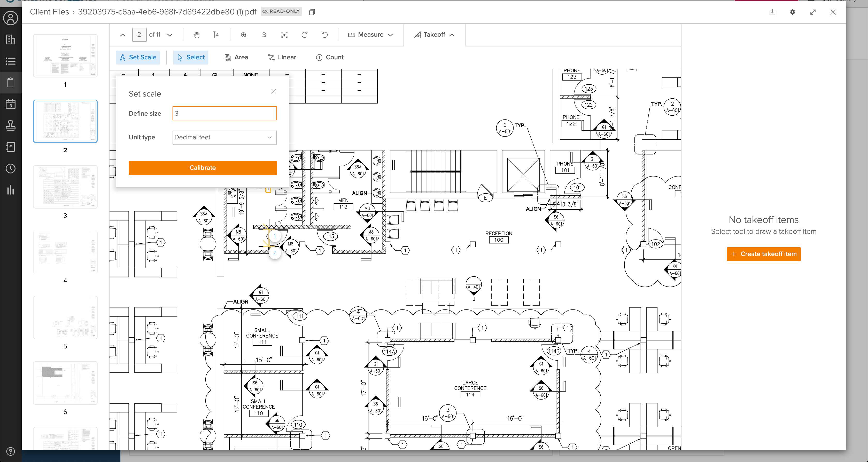Viewport: 868px width, 462px height.
Task: Select the text selection cursor tool
Action: coord(216,35)
